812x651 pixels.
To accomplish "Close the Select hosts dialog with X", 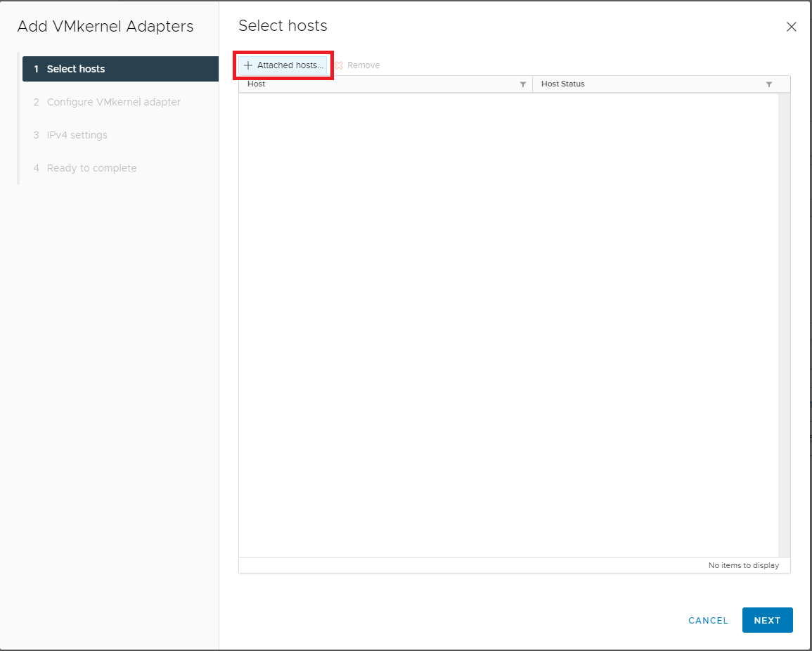I will tap(791, 27).
